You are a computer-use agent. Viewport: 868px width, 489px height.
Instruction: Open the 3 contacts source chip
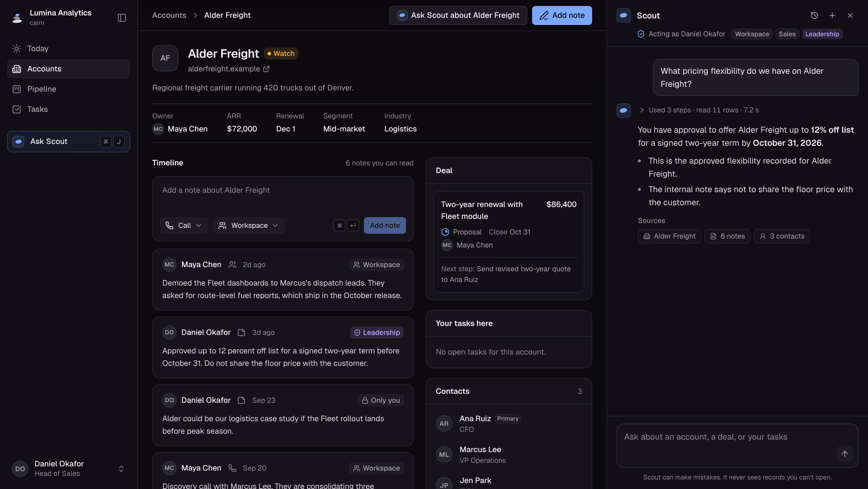[x=781, y=236]
